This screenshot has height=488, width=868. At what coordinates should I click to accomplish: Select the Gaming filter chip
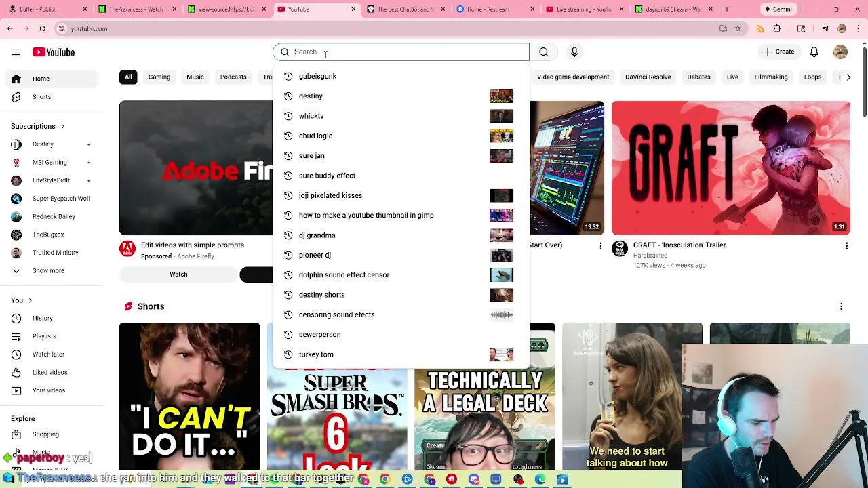point(159,77)
